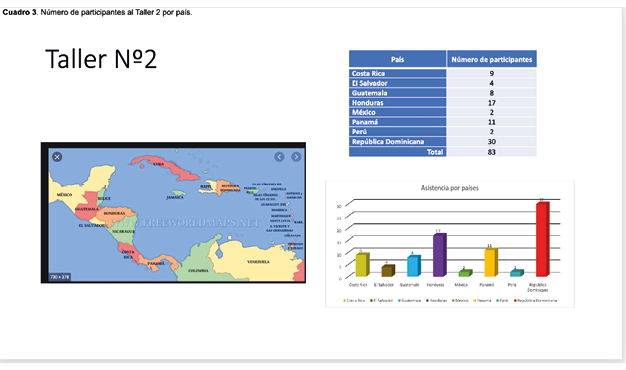Viewport: 626px width, 370px height.
Task: Select the País table header cell
Action: point(398,59)
